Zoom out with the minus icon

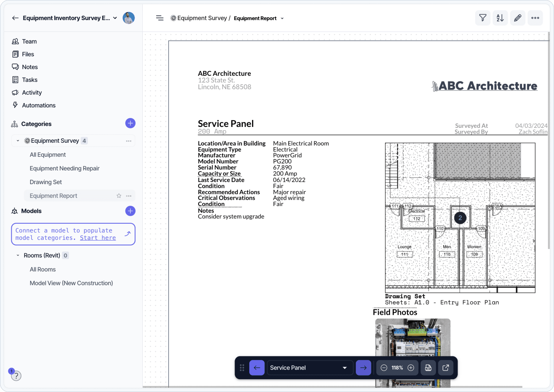point(384,368)
